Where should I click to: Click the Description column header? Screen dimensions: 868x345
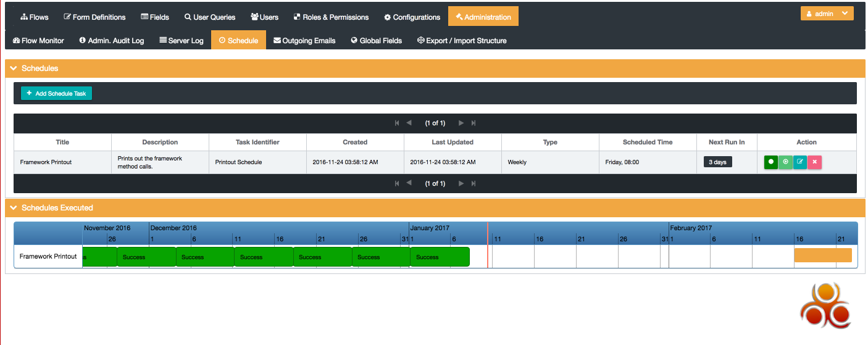[x=160, y=142]
